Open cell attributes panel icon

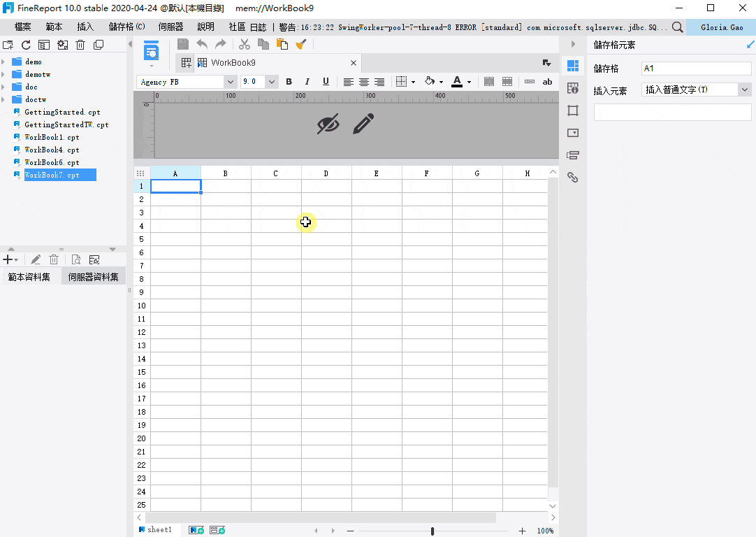tap(573, 88)
